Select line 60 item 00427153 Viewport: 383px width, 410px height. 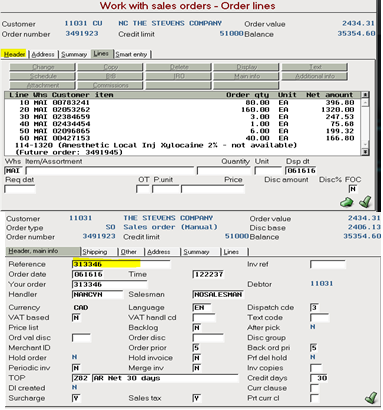(x=183, y=138)
